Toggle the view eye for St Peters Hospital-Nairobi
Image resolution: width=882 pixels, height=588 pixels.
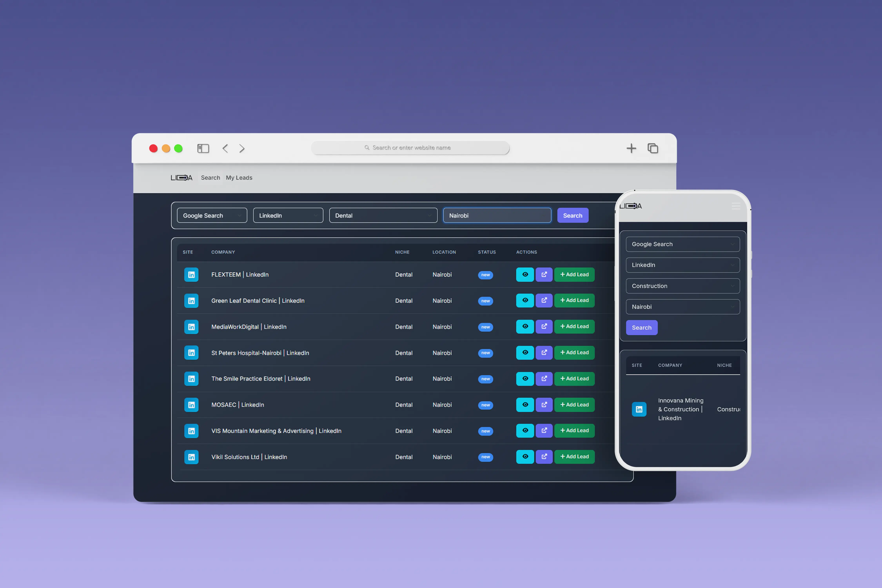click(x=525, y=352)
